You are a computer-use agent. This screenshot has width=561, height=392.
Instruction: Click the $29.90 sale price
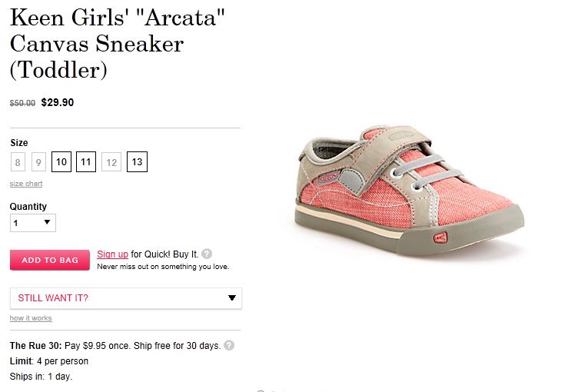pos(58,102)
